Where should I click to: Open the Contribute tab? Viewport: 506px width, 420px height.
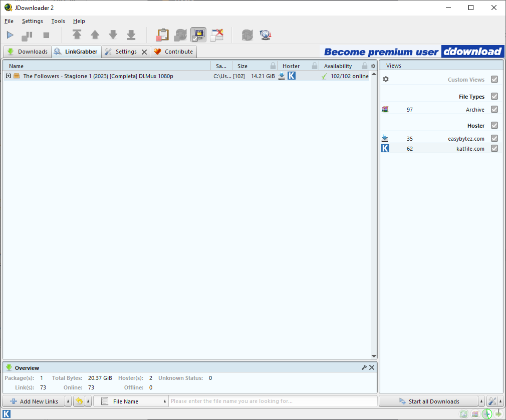[174, 52]
